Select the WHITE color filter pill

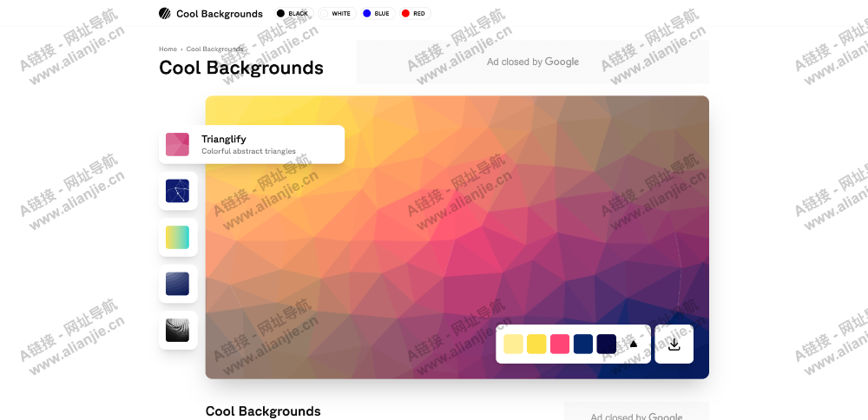click(x=337, y=13)
